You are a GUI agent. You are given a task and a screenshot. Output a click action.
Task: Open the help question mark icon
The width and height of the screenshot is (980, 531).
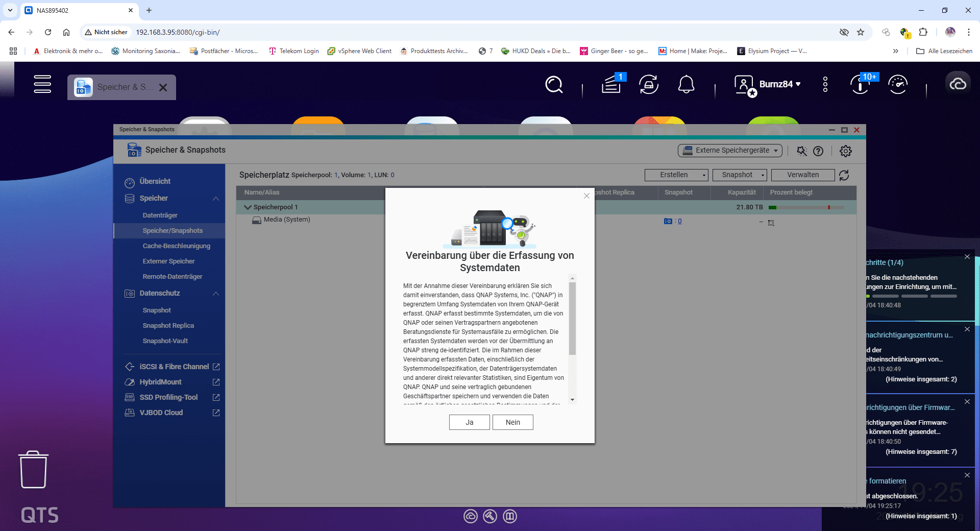point(818,151)
